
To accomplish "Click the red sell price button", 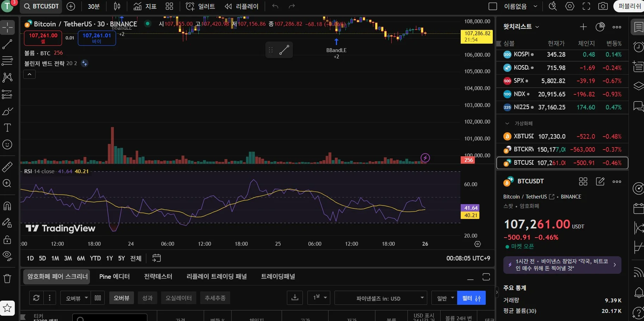I will (x=43, y=38).
